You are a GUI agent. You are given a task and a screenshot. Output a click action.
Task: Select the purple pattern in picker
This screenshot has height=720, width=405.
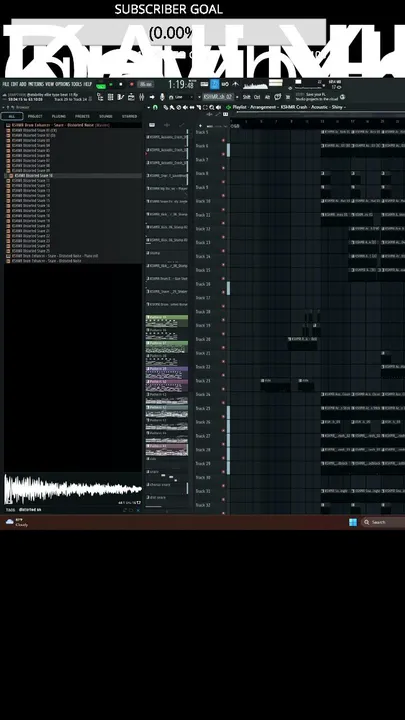click(x=167, y=372)
